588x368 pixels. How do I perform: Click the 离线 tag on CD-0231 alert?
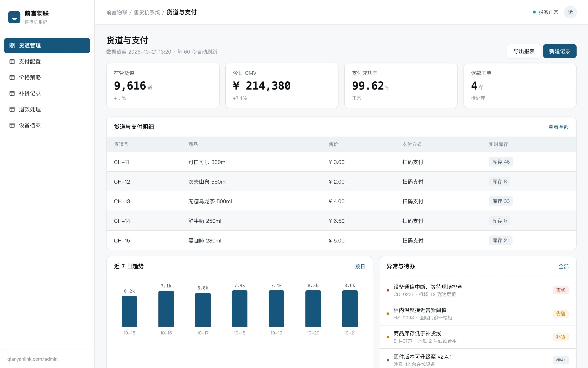pos(561,290)
